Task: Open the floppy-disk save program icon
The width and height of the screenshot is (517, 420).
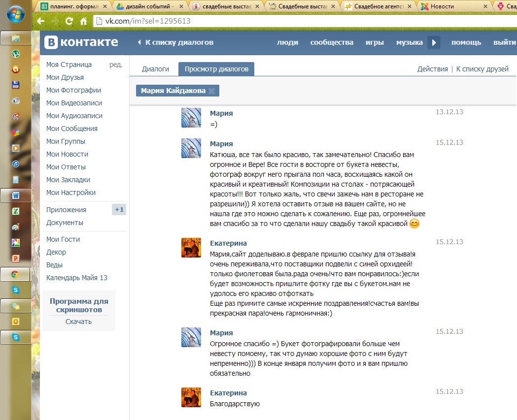Action: [x=15, y=85]
